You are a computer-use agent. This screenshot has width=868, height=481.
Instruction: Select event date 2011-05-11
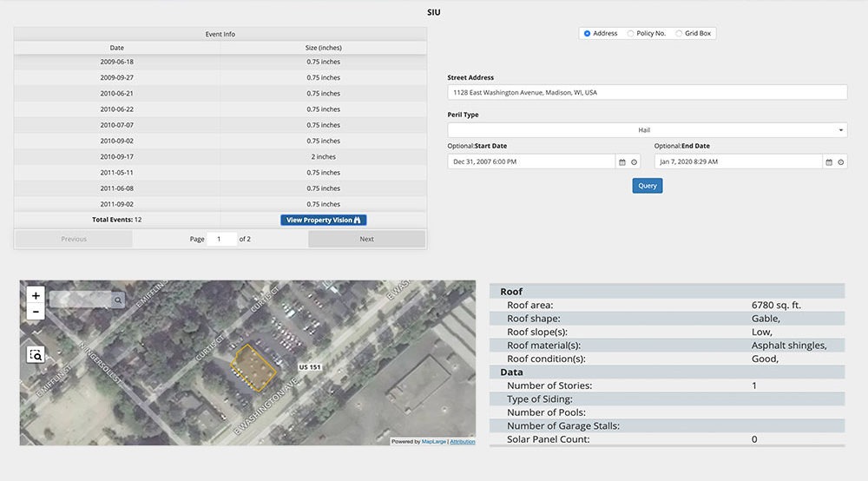(117, 173)
